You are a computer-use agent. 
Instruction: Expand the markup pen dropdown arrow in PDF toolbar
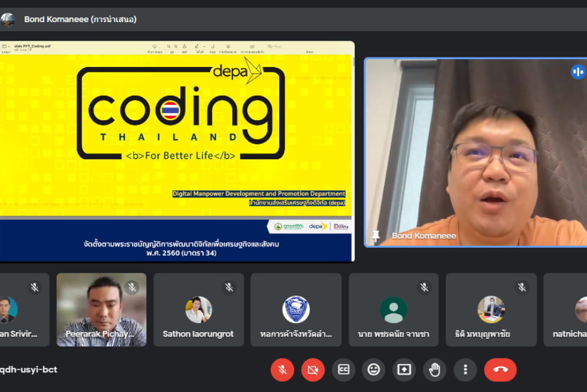point(205,46)
